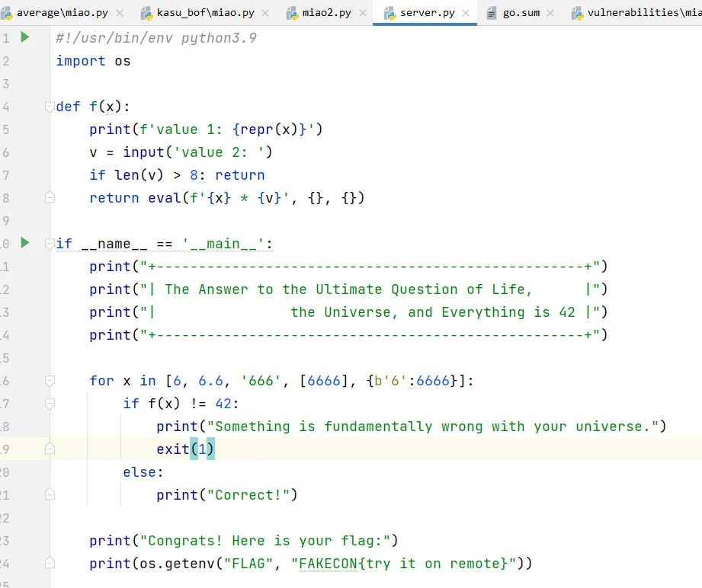The width and height of the screenshot is (702, 588).
Task: Click the os.getenv("FLAG" call
Action: click(207, 564)
